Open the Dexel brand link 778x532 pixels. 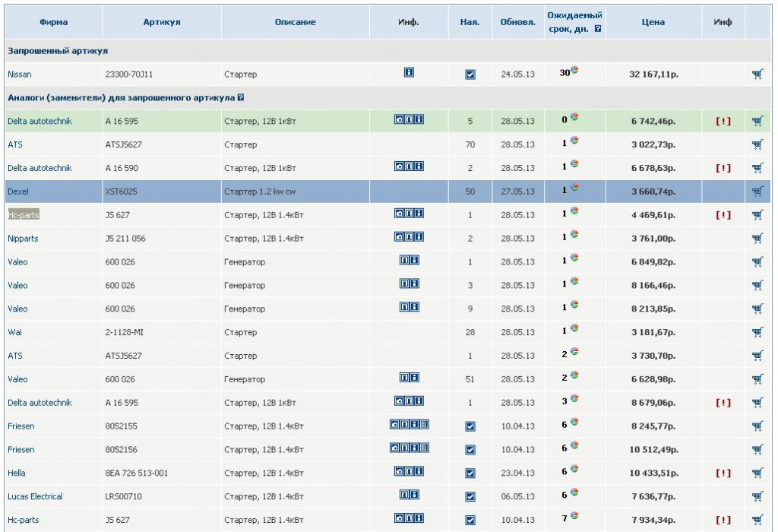(18, 192)
